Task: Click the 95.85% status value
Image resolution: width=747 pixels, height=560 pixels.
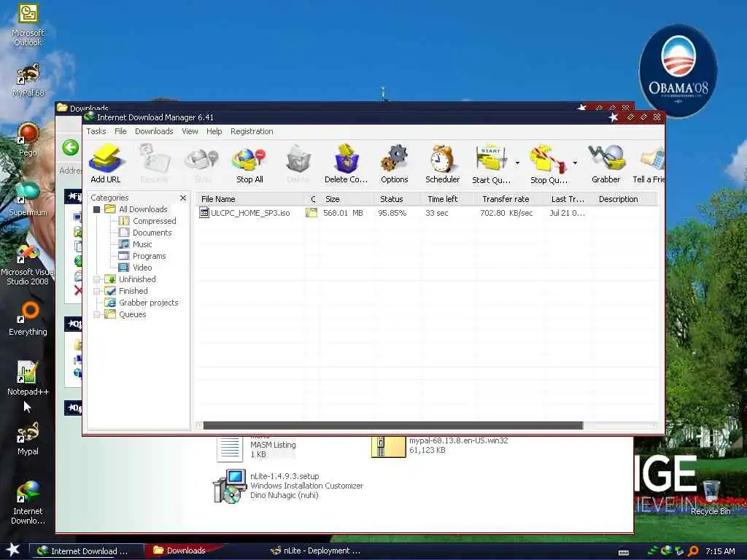Action: (x=392, y=213)
